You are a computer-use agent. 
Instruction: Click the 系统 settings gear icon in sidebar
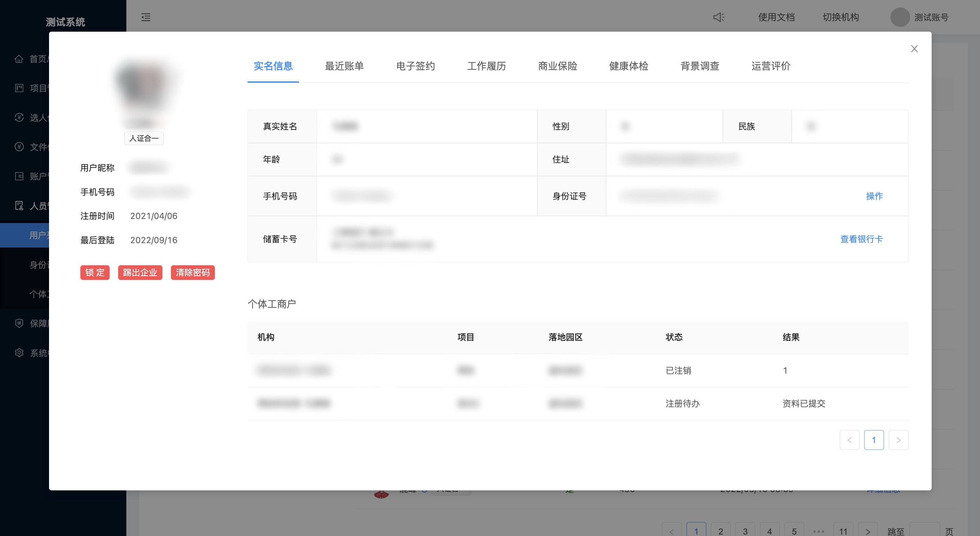[19, 352]
